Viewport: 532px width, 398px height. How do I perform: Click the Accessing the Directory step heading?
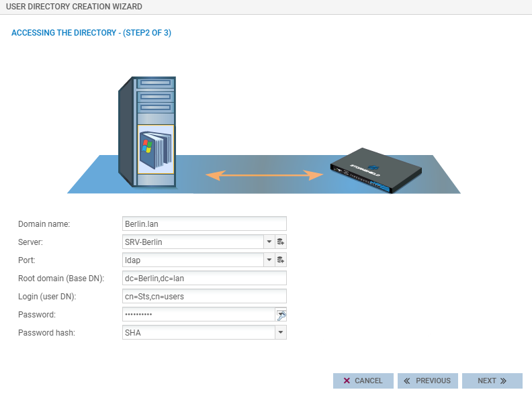click(x=91, y=33)
